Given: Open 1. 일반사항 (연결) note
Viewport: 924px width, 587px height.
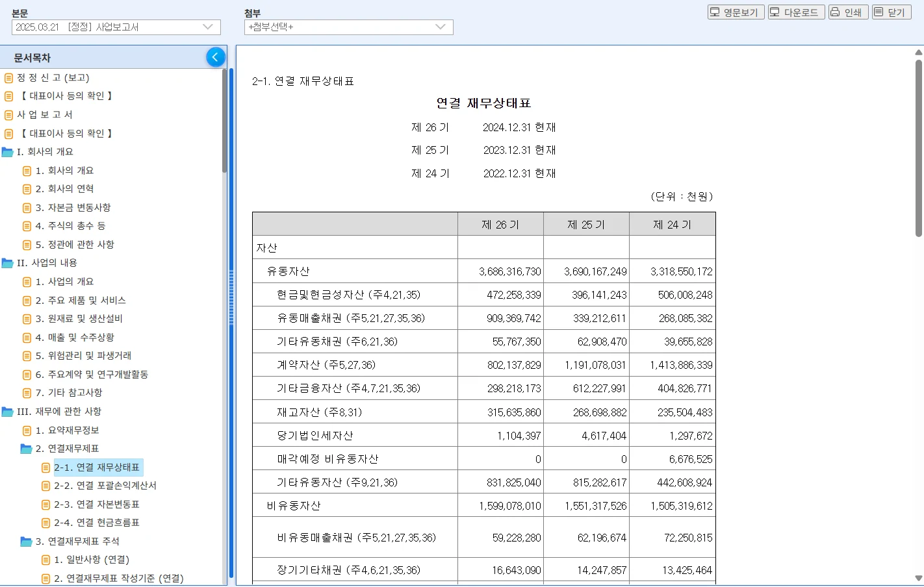Looking at the screenshot, I should point(92,560).
